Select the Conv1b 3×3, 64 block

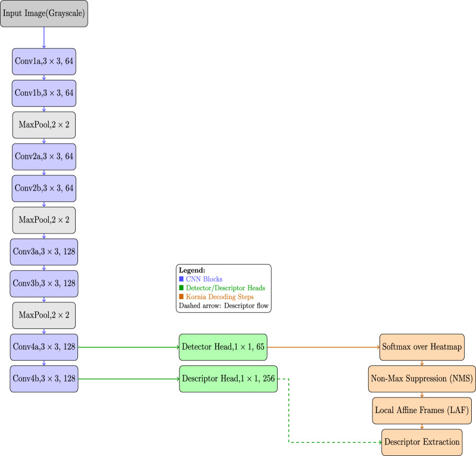[x=44, y=93]
